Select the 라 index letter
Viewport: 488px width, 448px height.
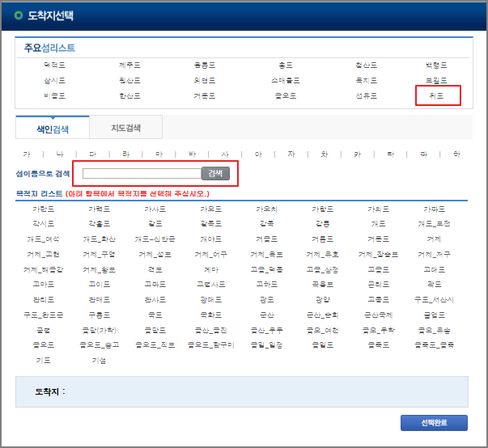(x=126, y=154)
